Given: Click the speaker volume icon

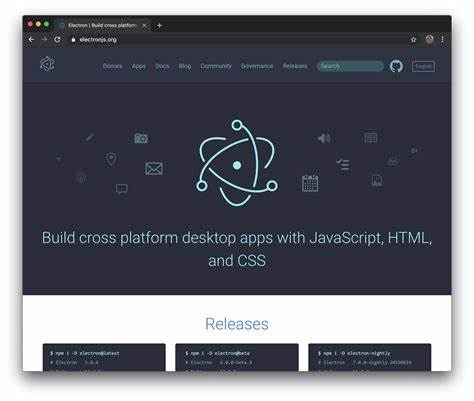Looking at the screenshot, I should pos(324,138).
